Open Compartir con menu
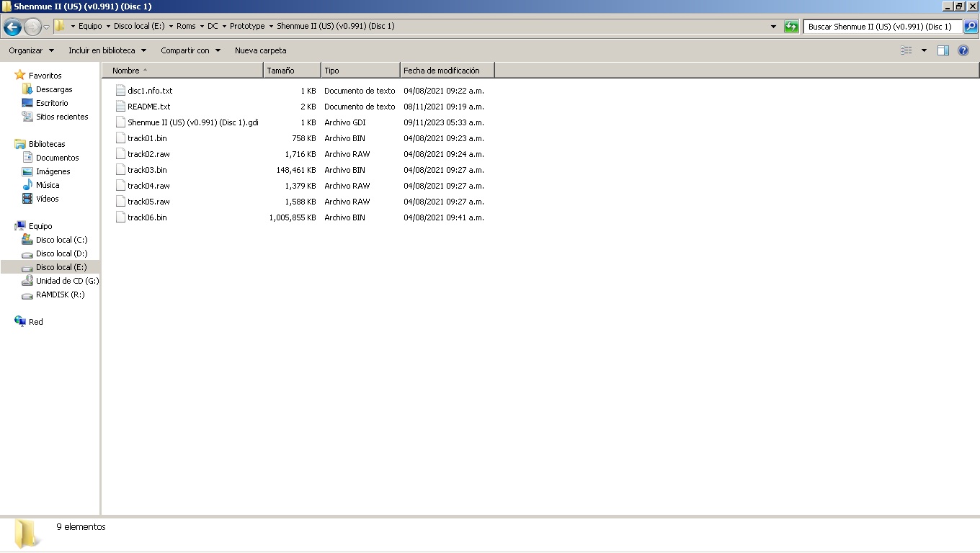Screen dimensions: 980x553 (191, 50)
